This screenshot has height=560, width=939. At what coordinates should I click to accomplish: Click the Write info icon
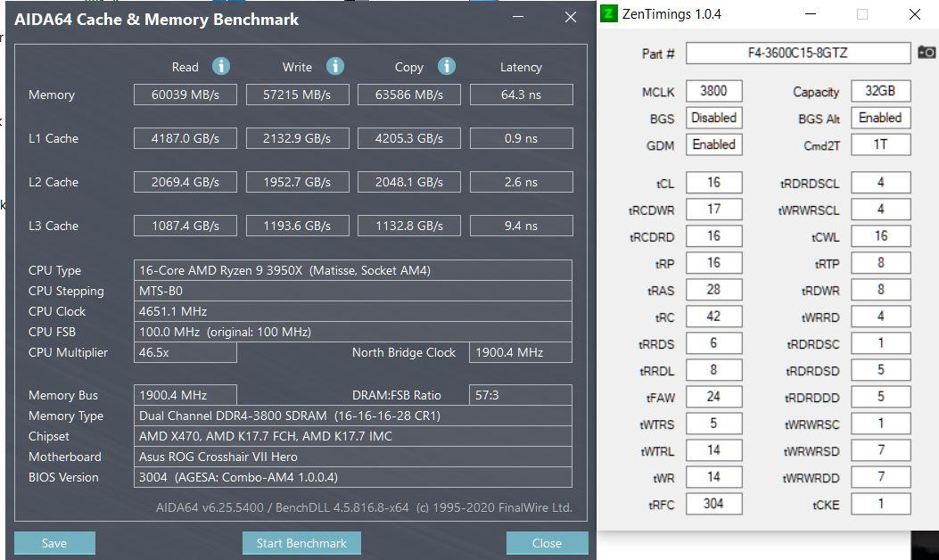pyautogui.click(x=334, y=66)
